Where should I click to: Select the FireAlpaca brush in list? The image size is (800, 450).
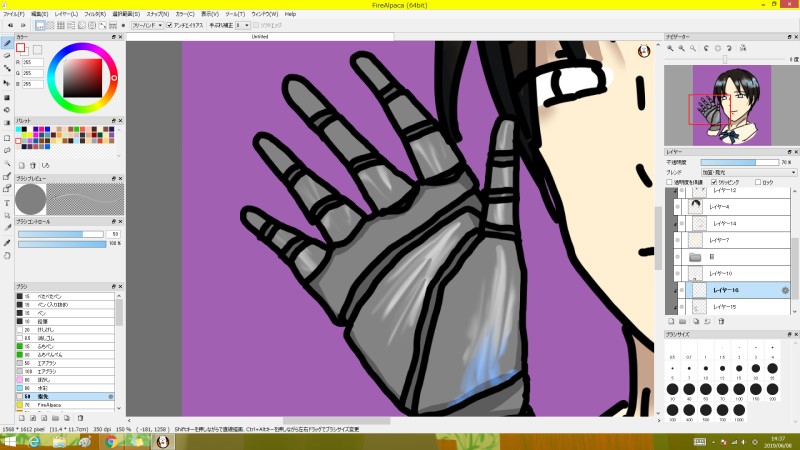tap(65, 405)
